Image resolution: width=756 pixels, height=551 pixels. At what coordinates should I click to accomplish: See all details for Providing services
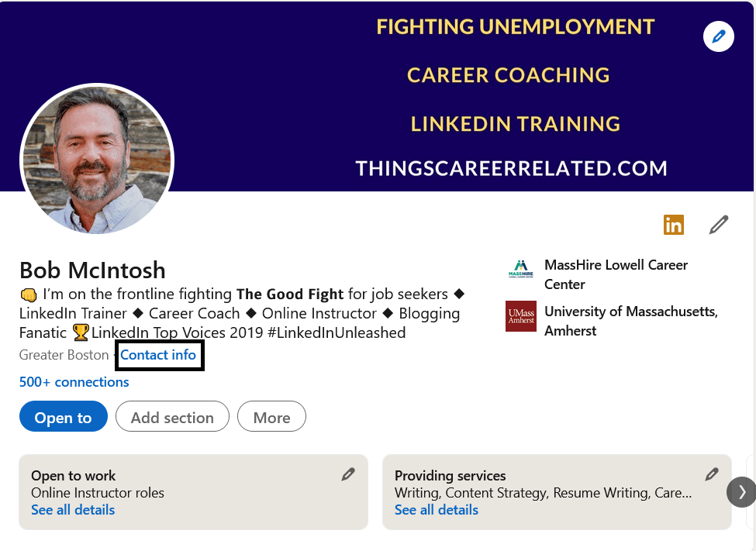point(437,510)
